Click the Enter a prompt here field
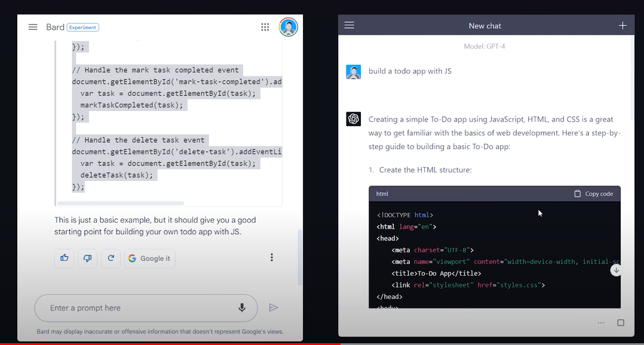 click(146, 308)
